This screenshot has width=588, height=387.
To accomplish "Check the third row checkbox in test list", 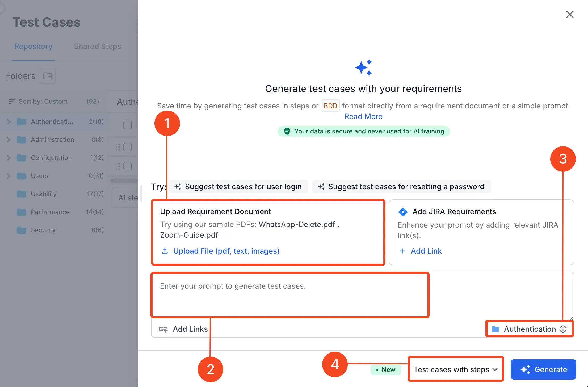I will coord(128,166).
